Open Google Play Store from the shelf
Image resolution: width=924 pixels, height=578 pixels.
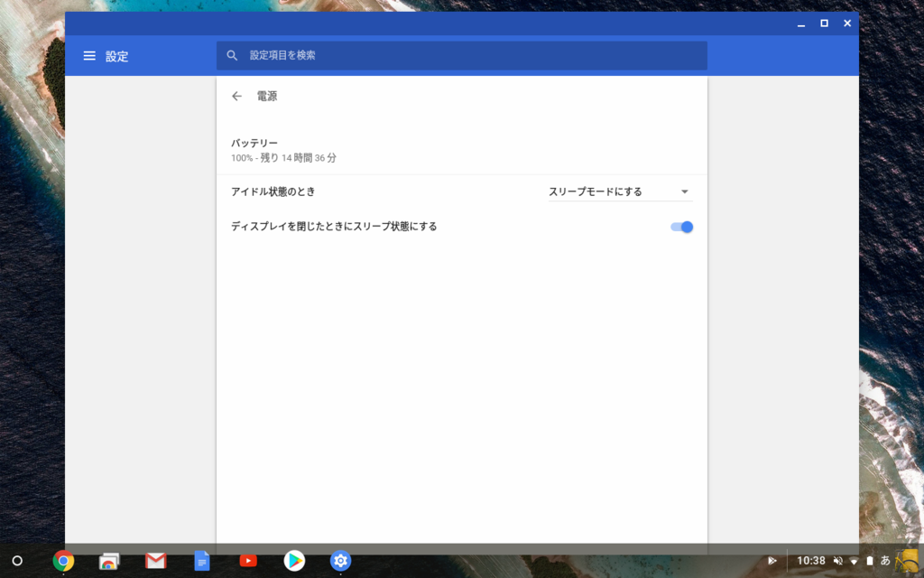(294, 560)
